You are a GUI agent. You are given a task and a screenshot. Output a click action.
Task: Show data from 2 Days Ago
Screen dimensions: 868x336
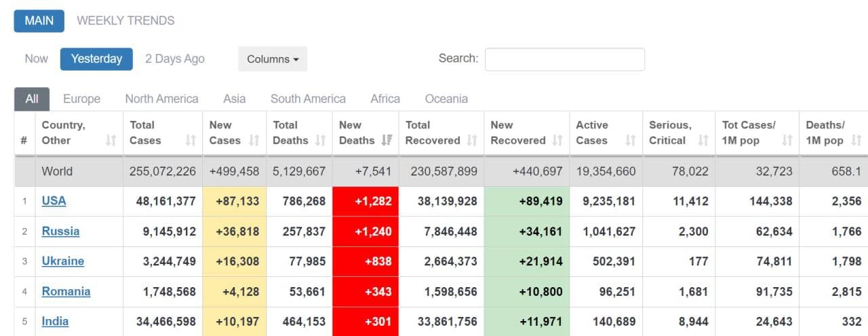click(x=175, y=59)
